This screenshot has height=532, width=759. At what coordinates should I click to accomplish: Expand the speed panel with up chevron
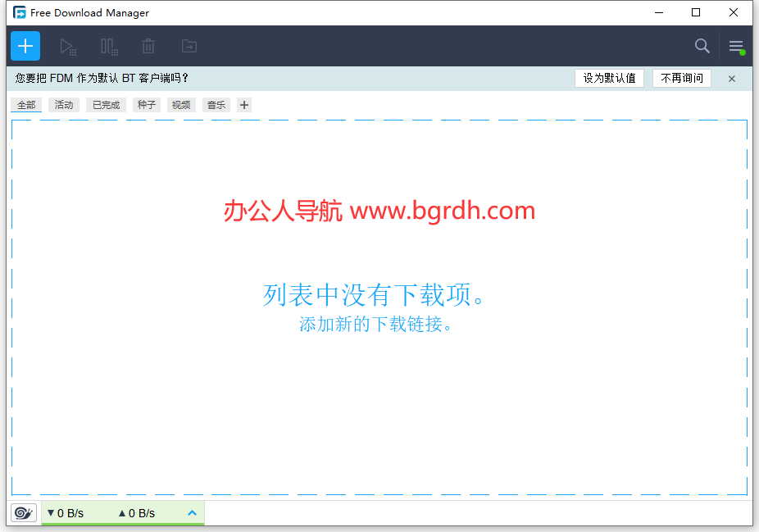[192, 512]
